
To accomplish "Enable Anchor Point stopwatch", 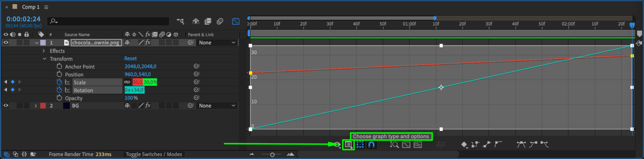I will (59, 66).
